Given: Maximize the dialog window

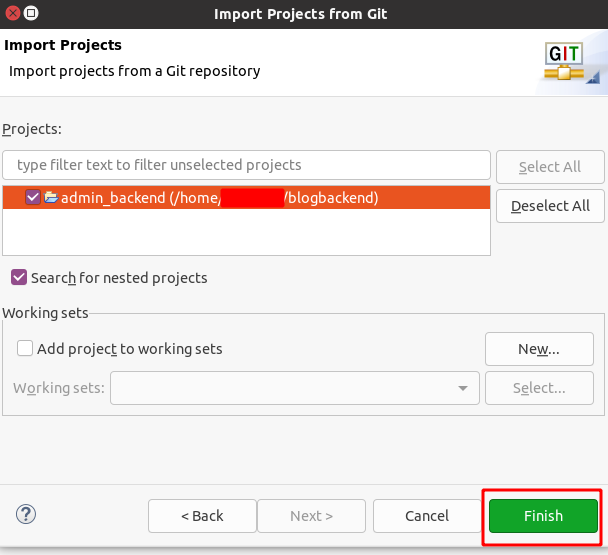Looking at the screenshot, I should coord(31,14).
